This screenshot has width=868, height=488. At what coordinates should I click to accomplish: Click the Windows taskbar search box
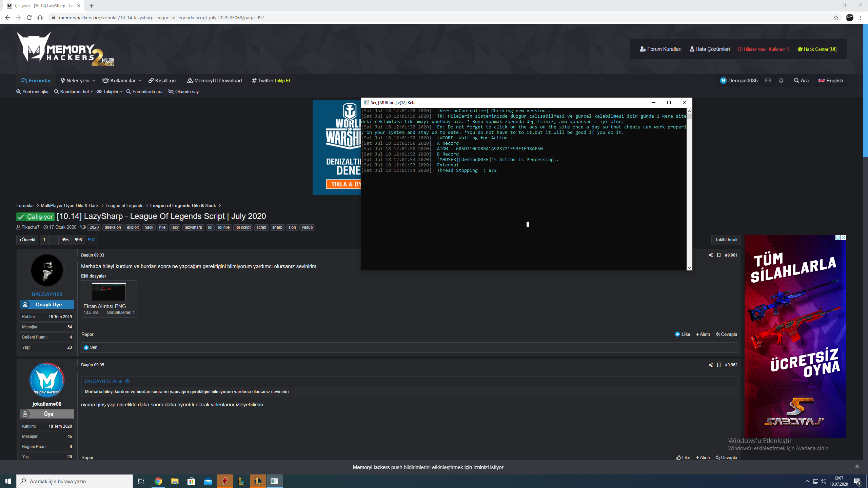75,481
